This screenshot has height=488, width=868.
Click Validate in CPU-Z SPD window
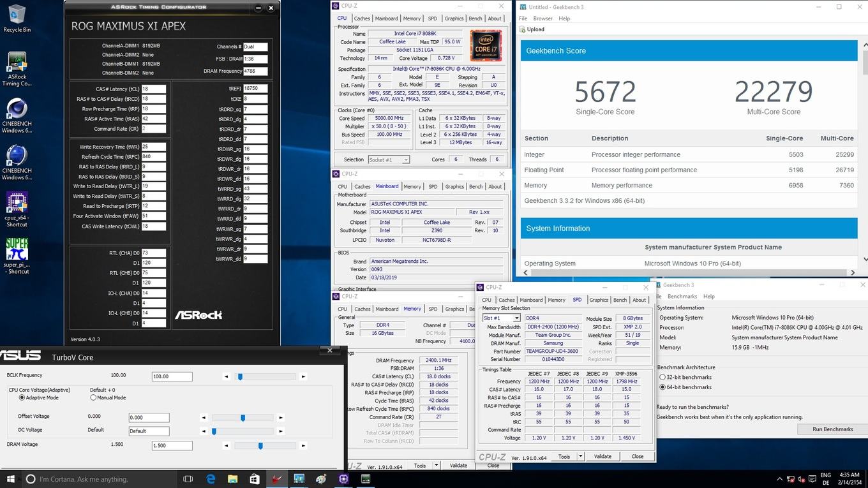(x=602, y=456)
